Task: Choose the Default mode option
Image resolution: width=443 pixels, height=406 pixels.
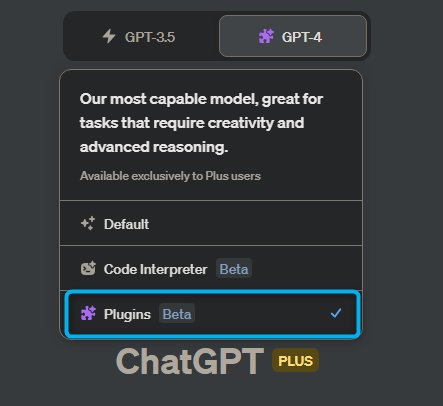Action: click(211, 223)
